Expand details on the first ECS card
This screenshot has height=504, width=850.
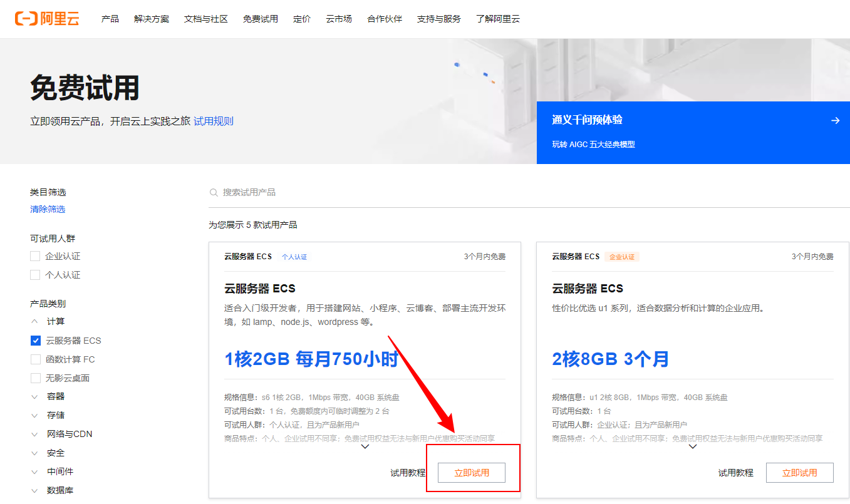click(365, 446)
